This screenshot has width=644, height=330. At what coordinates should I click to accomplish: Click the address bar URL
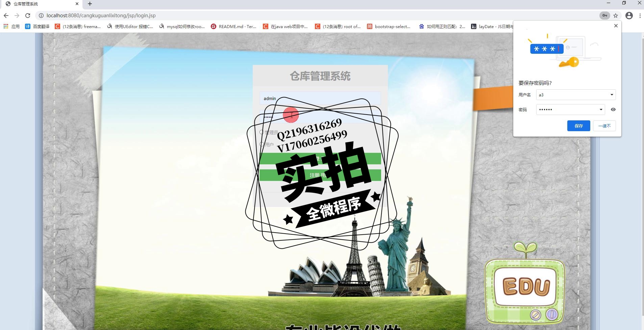coord(101,16)
